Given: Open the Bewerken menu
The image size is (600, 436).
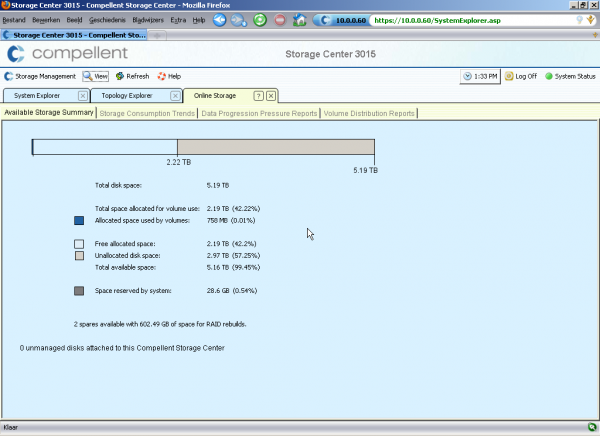Looking at the screenshot, I should pyautogui.click(x=46, y=20).
